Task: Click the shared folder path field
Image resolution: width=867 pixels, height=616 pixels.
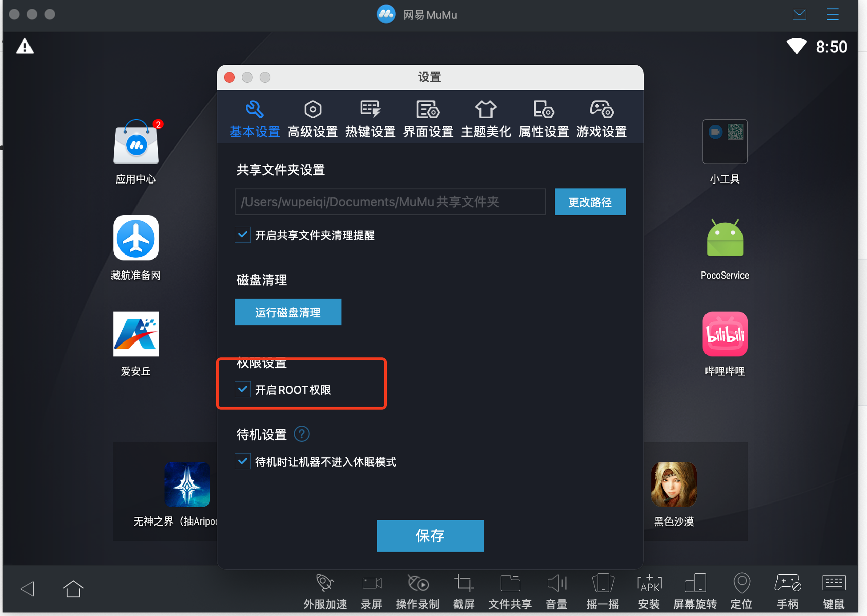Action: point(390,202)
